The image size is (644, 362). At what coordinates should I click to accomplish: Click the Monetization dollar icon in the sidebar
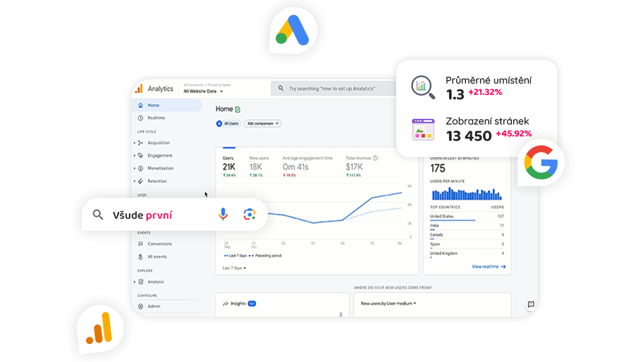coord(140,168)
